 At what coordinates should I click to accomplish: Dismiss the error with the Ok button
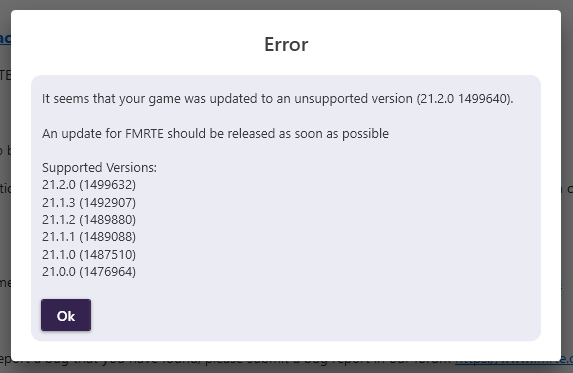pos(66,315)
